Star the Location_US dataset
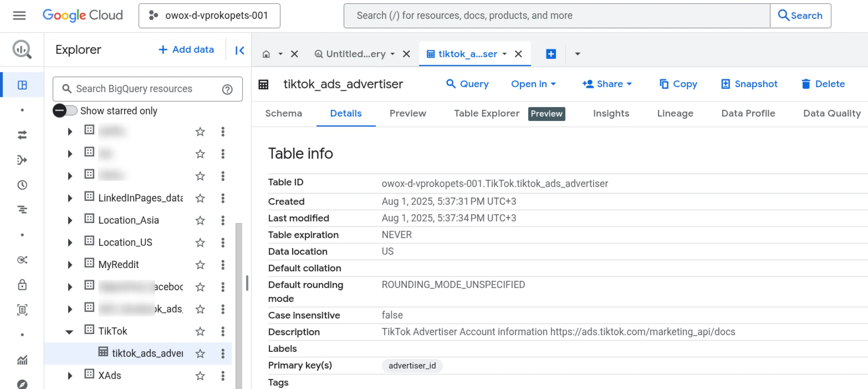Image resolution: width=868 pixels, height=389 pixels. coord(200,243)
